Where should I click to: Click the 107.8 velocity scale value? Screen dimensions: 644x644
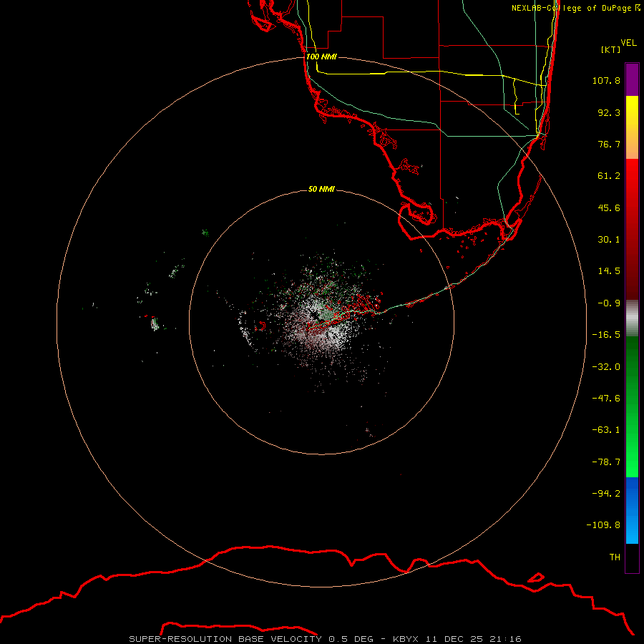(606, 80)
